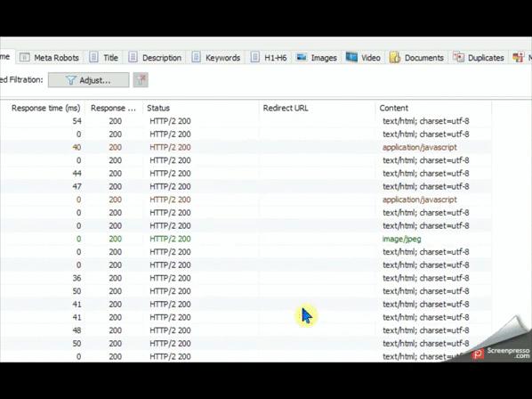This screenshot has width=532, height=399.
Task: Sort by Response time (ms) column header
Action: tap(45, 108)
